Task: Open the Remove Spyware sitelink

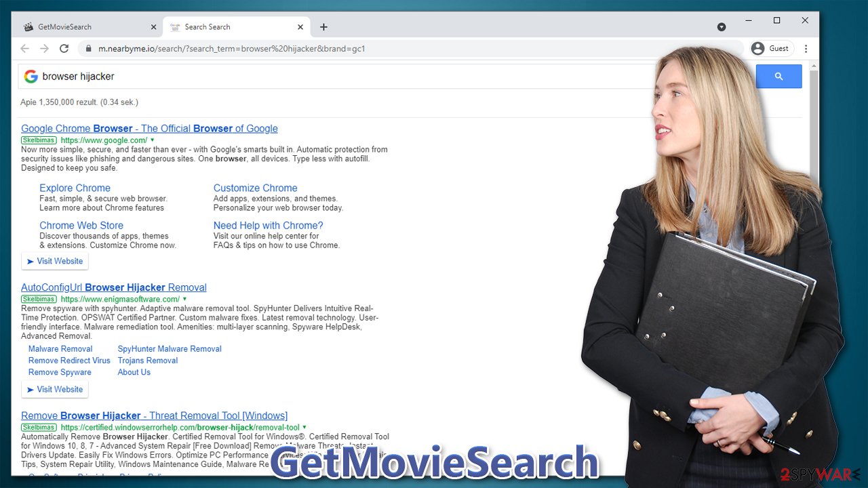Action: pyautogui.click(x=60, y=372)
